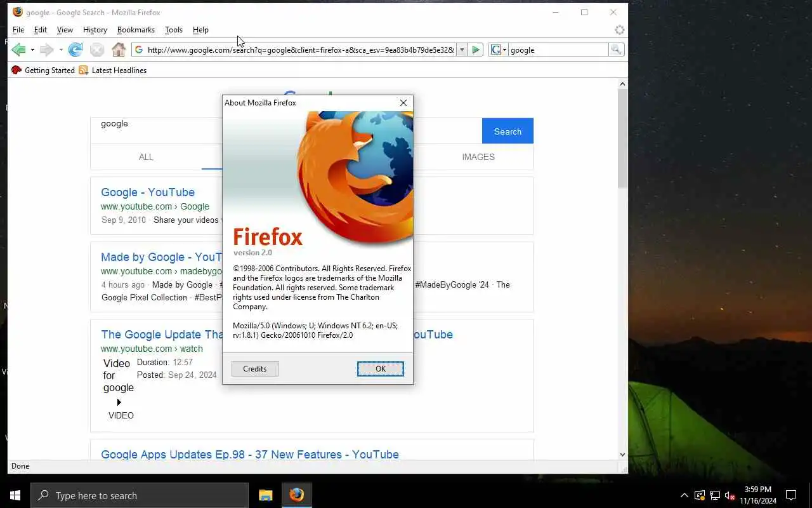This screenshot has height=508, width=812.
Task: Click the green Go arrow button
Action: (x=476, y=50)
